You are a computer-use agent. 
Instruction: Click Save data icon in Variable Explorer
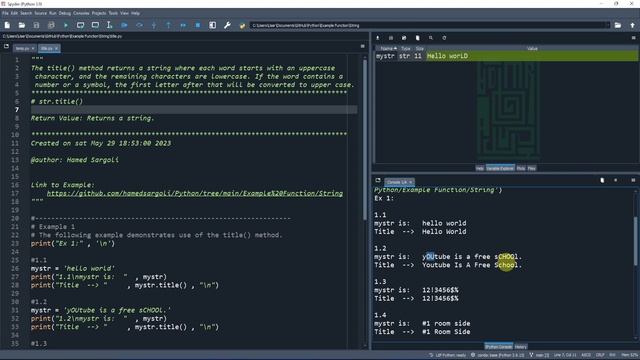coord(391,38)
